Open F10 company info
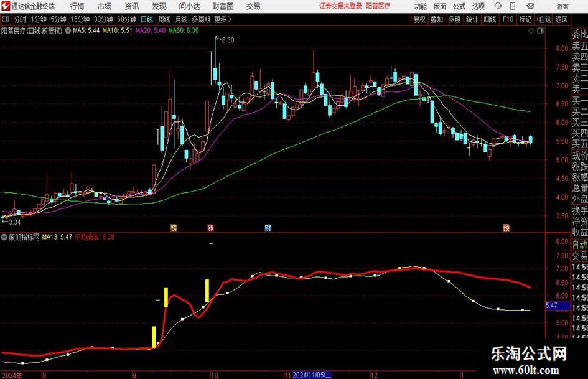 508,19
